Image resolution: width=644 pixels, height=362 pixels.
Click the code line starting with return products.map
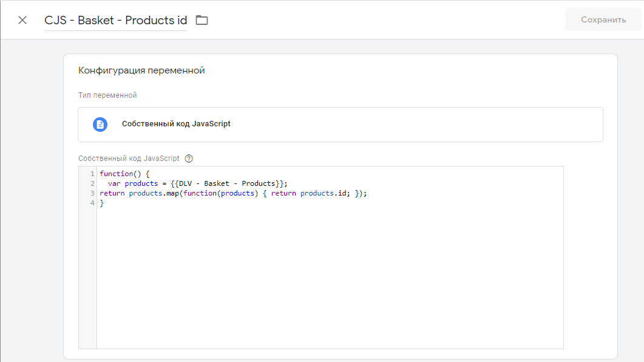233,194
